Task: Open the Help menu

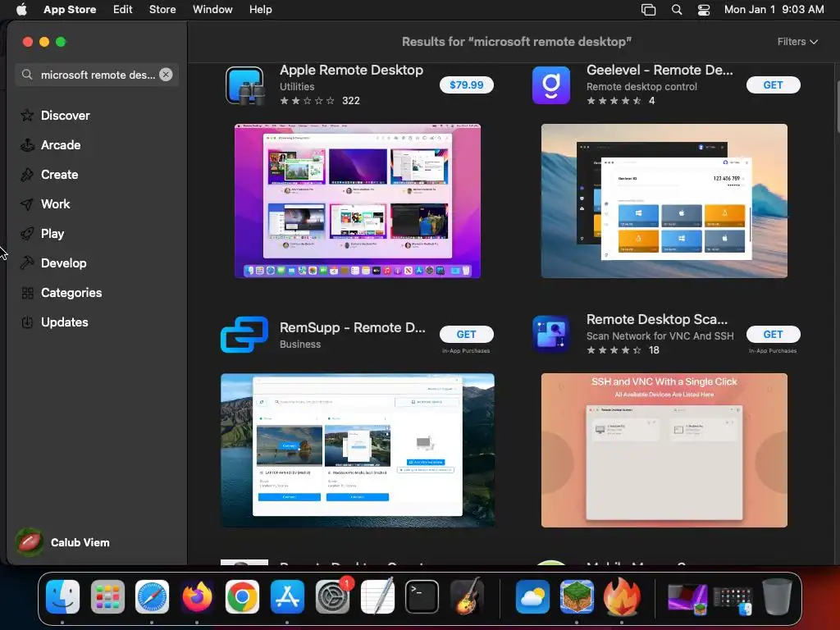Action: point(260,10)
